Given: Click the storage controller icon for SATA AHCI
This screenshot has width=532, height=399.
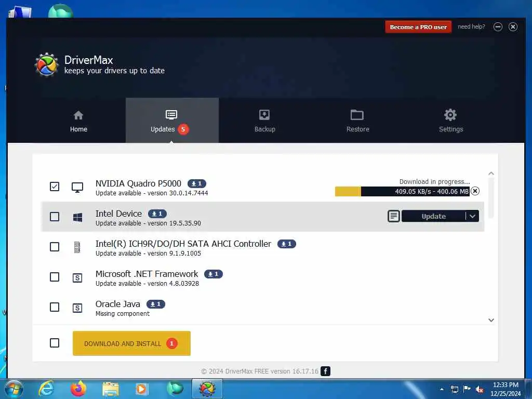Looking at the screenshot, I should click(x=77, y=247).
